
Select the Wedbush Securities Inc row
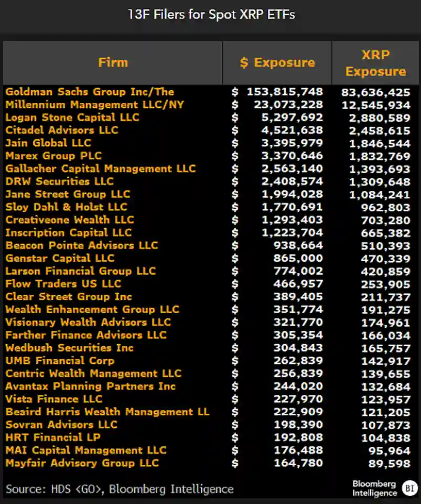point(69,348)
